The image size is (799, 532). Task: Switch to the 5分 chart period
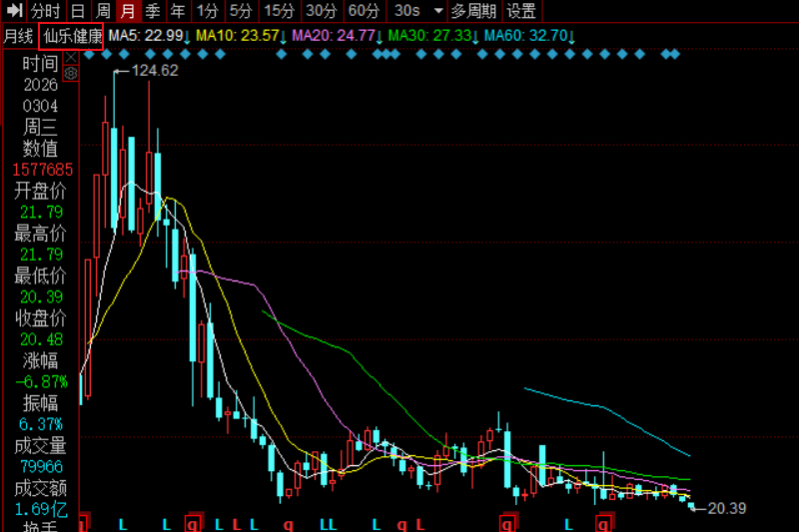pyautogui.click(x=241, y=11)
